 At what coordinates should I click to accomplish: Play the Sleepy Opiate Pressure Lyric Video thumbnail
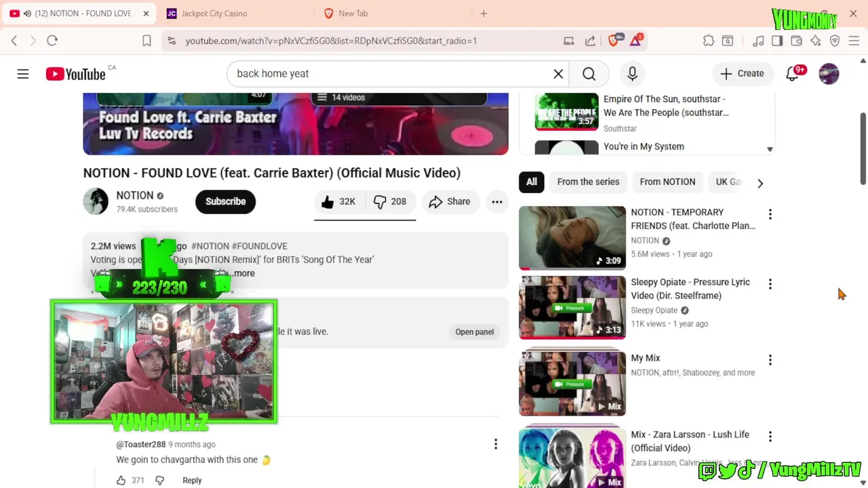click(572, 307)
